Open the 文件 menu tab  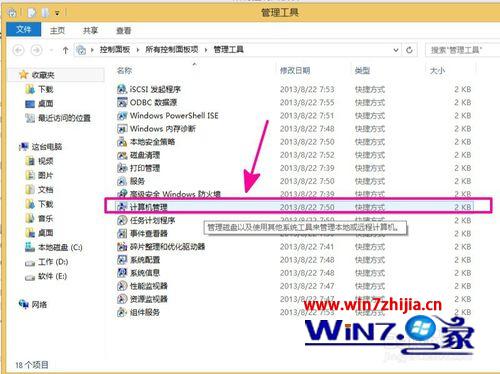(24, 30)
